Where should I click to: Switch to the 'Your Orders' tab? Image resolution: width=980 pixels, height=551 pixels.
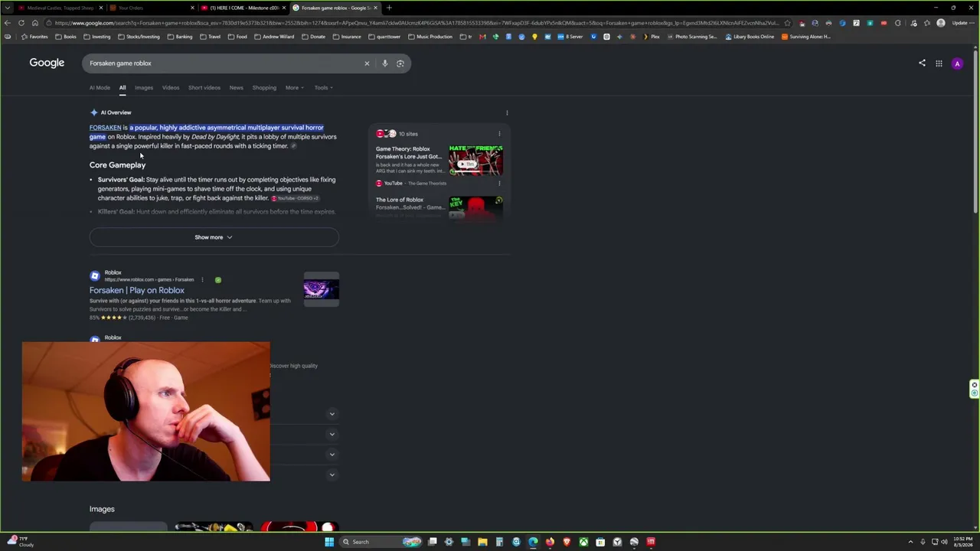coord(151,8)
